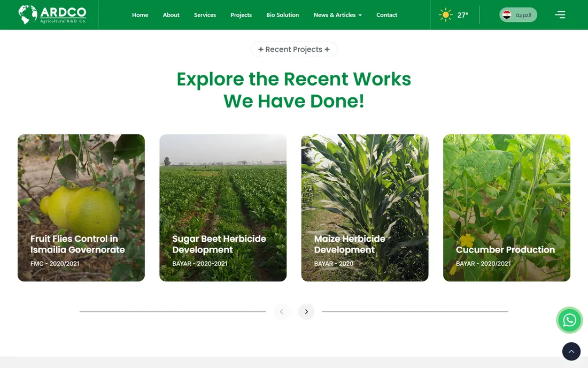This screenshot has width=588, height=368.
Task: Open the Contact menu item
Action: click(x=386, y=15)
